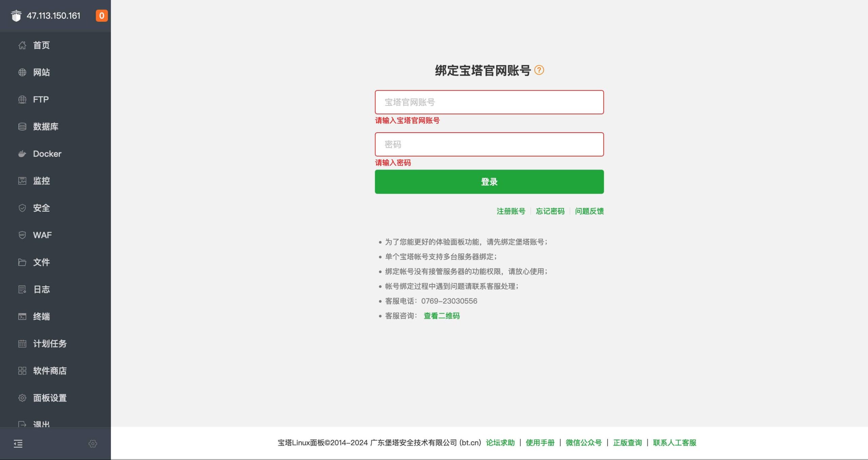Click the green 登录 button

pos(489,182)
